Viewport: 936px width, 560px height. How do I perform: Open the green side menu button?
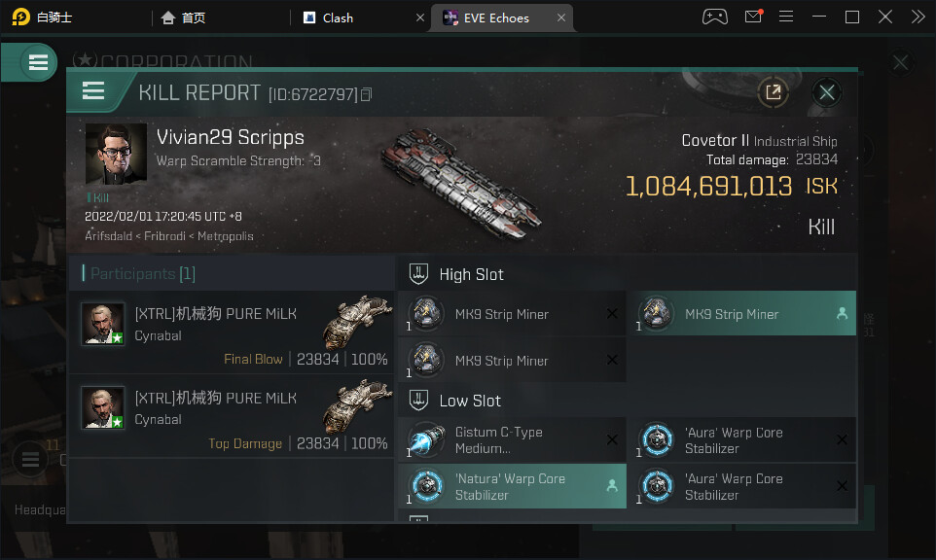[x=37, y=63]
